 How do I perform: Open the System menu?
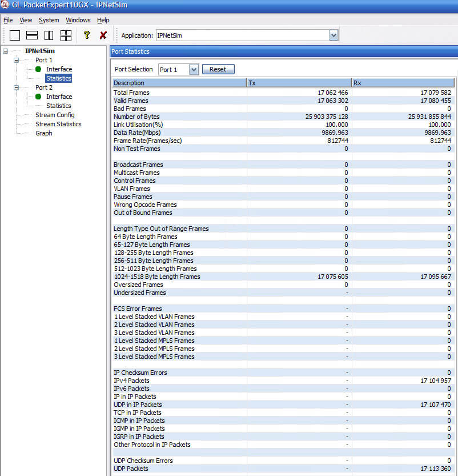pyautogui.click(x=49, y=20)
